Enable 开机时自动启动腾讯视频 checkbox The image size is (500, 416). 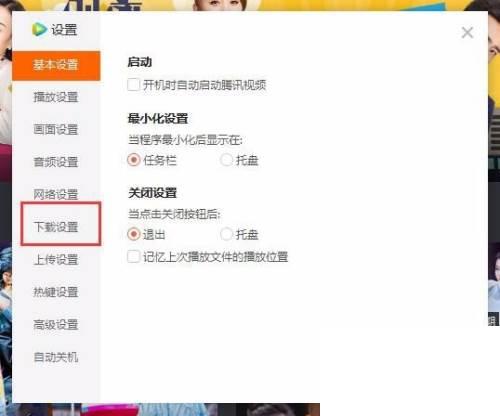click(133, 85)
